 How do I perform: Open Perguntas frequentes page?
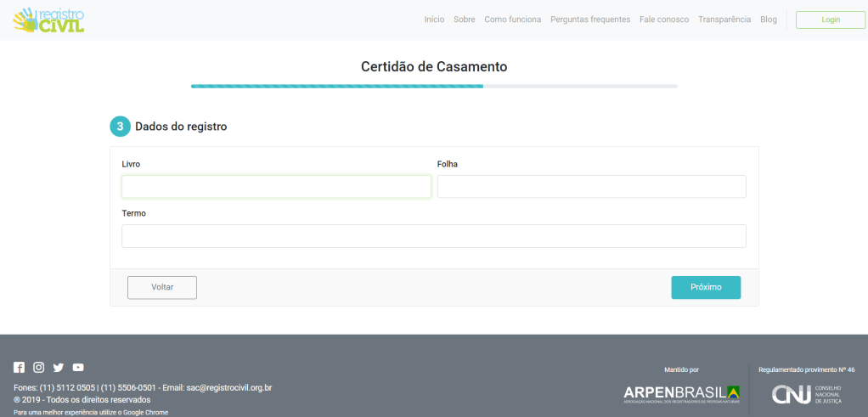click(x=590, y=20)
